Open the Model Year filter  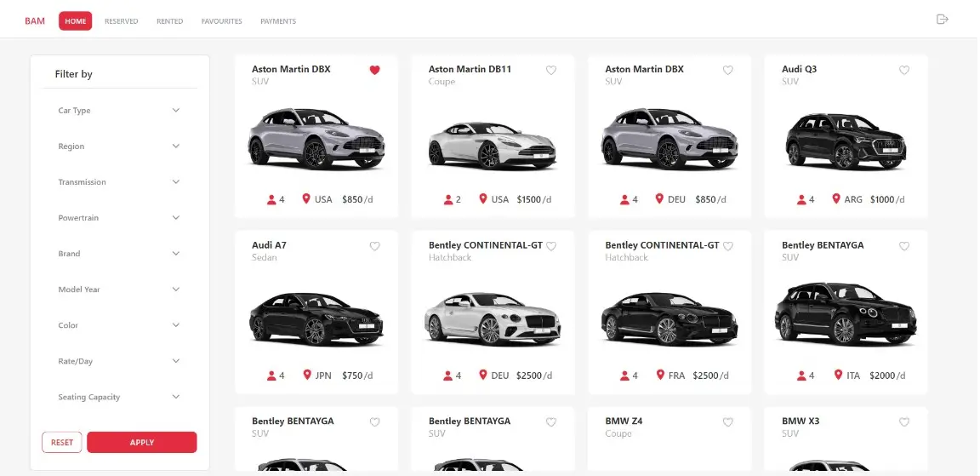119,289
